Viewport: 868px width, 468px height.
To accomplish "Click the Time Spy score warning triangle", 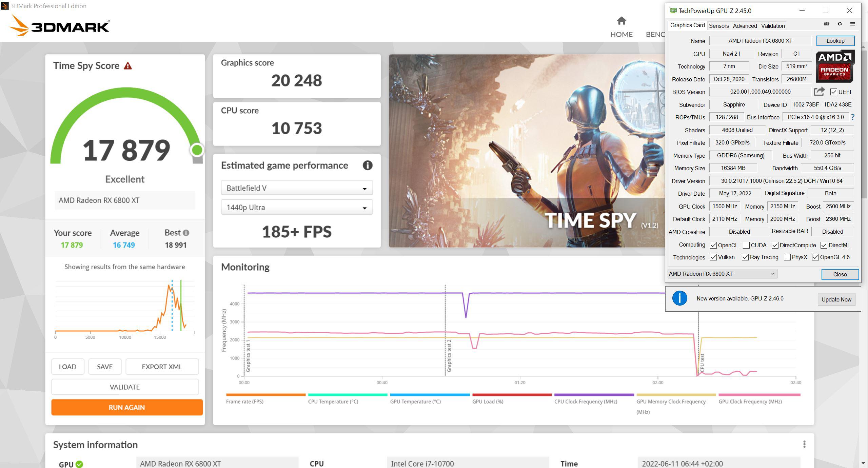I will click(128, 66).
